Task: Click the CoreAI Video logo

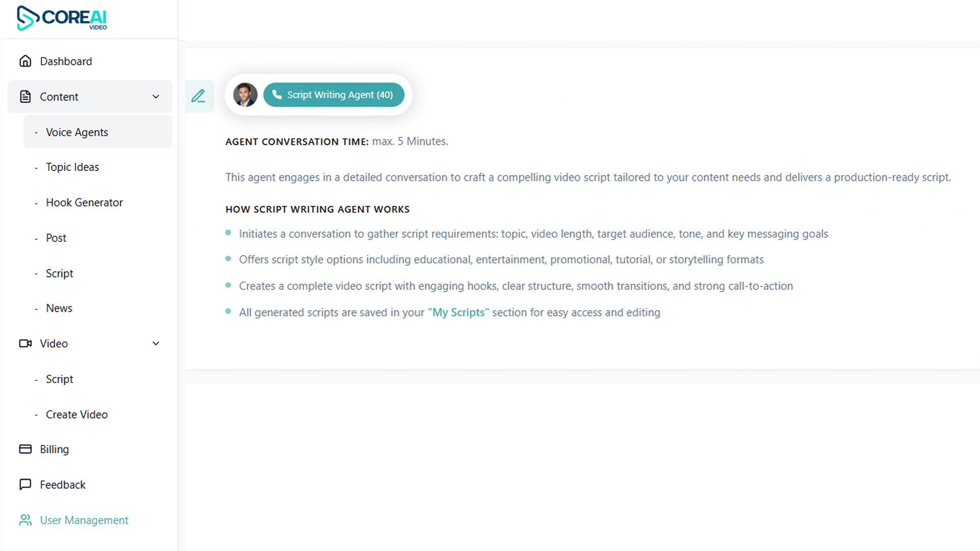Action: [61, 19]
